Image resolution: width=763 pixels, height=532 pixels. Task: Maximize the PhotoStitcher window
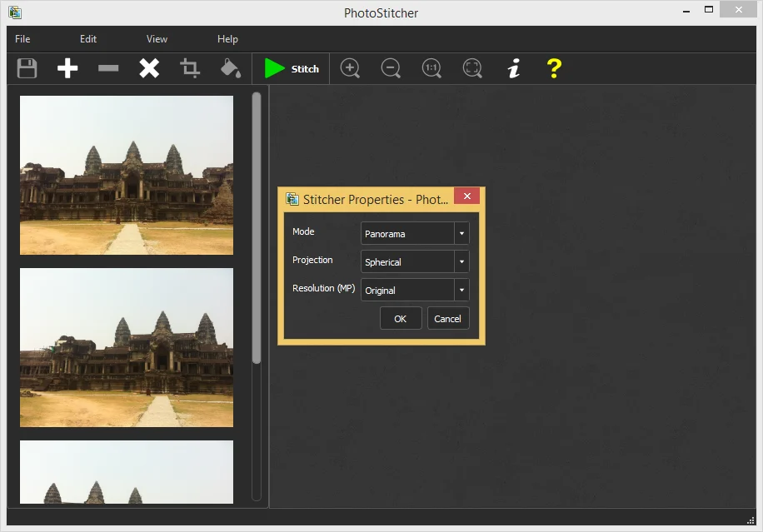point(709,10)
